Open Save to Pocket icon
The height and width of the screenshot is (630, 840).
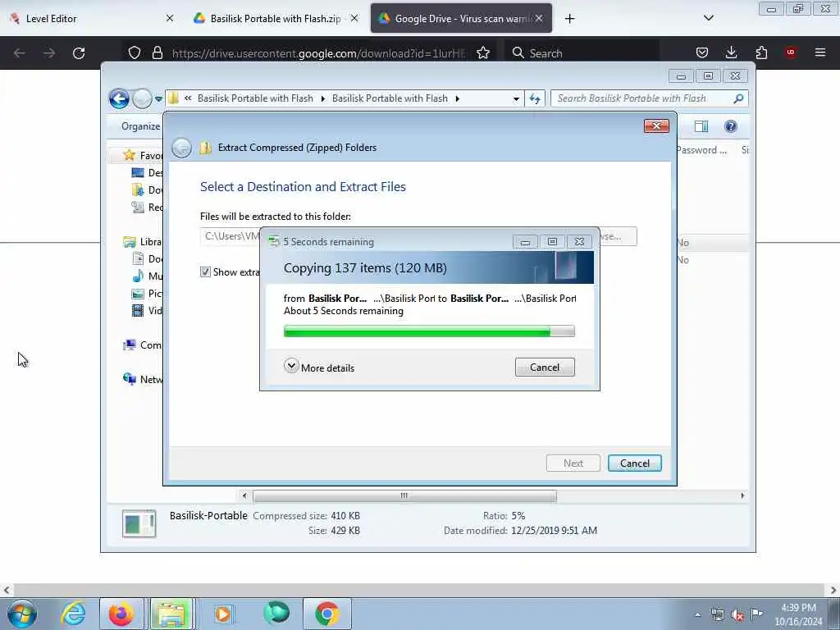(x=702, y=52)
